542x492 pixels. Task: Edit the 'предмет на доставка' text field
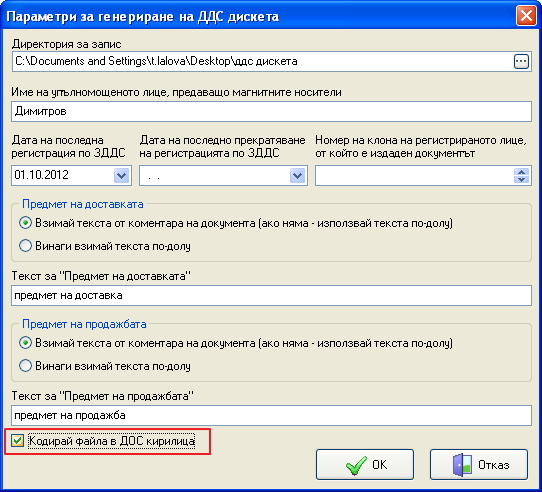click(x=271, y=295)
